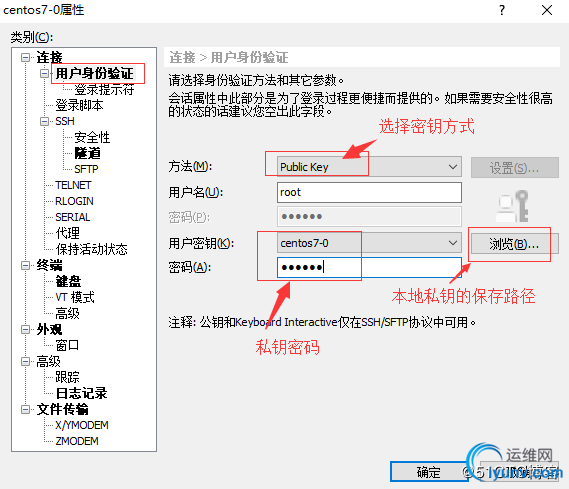
Task: Click the 密码(A) passphrase field
Action: [x=369, y=267]
